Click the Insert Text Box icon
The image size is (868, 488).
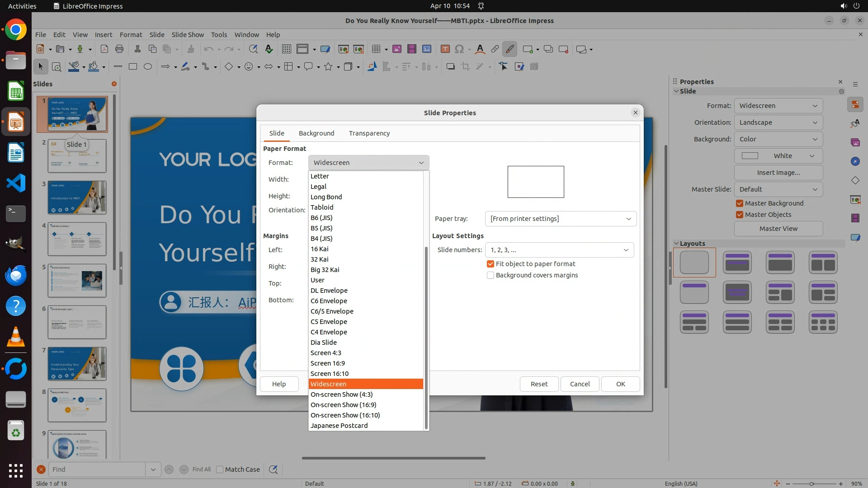[x=445, y=49]
